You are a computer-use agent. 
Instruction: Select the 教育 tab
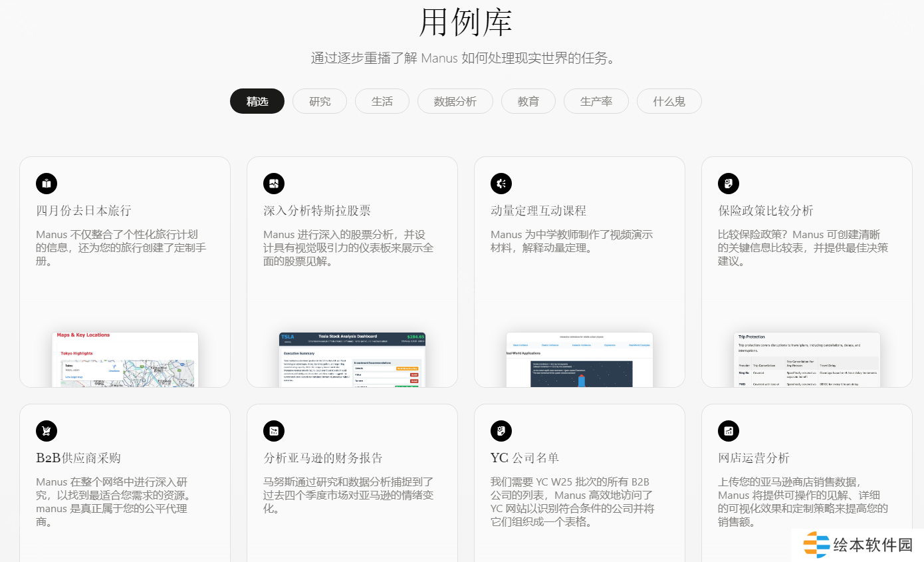coord(528,102)
